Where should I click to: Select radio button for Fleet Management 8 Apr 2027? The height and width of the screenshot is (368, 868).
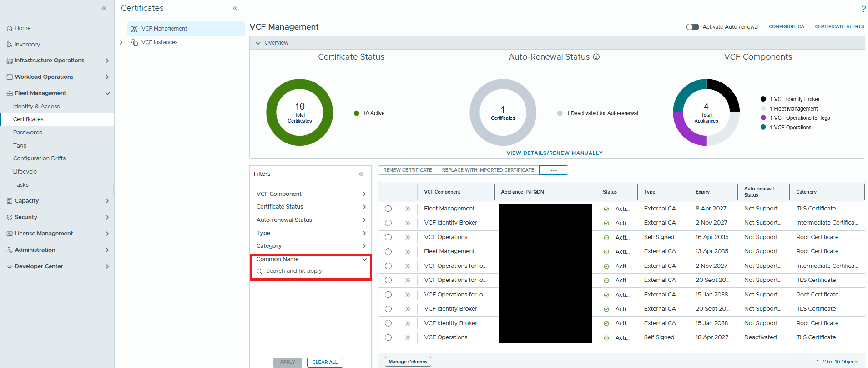388,209
